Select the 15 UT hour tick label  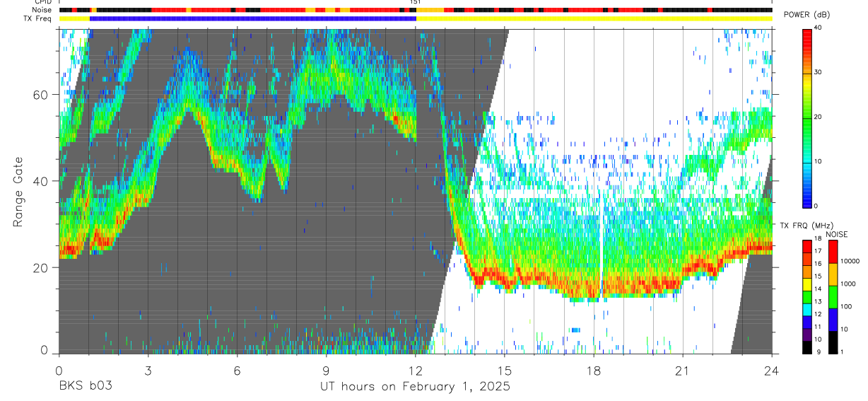coord(505,370)
